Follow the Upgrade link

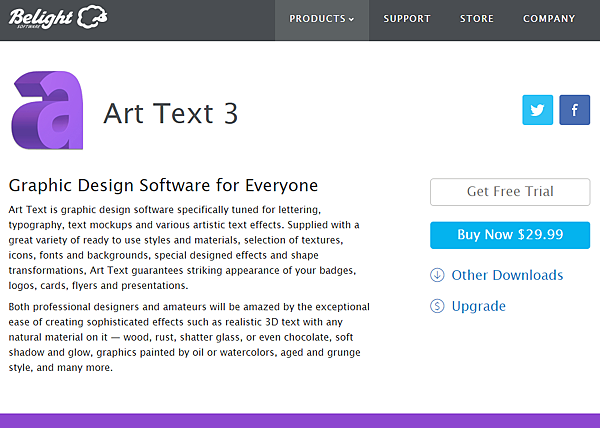pyautogui.click(x=478, y=306)
